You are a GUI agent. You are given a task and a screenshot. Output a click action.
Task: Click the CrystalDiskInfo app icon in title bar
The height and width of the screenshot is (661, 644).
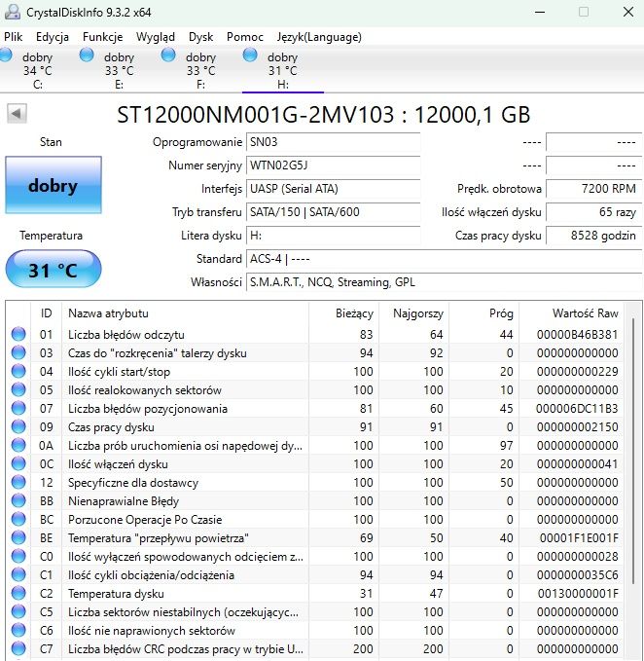(x=13, y=12)
